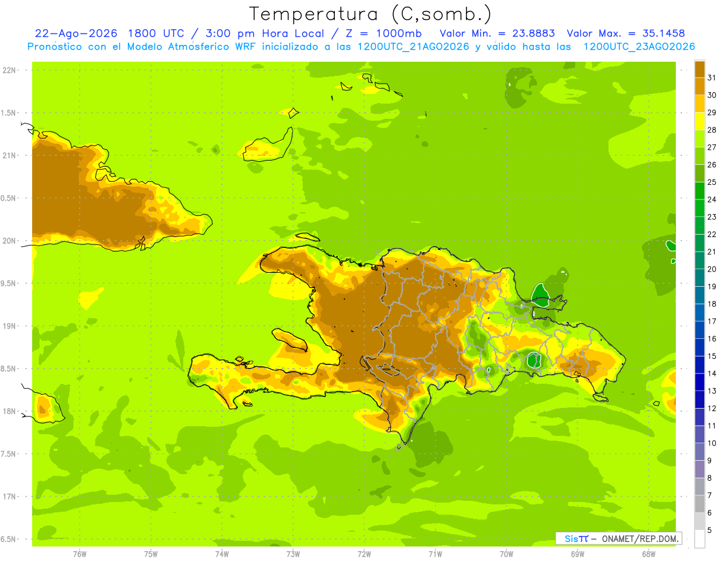Click the '74W' longitude label
This screenshot has width=728, height=562.
[x=222, y=554]
